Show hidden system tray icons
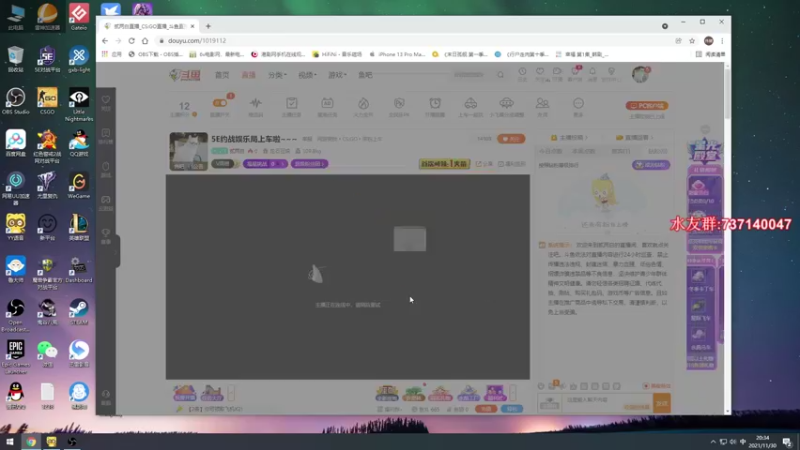 tap(713, 442)
